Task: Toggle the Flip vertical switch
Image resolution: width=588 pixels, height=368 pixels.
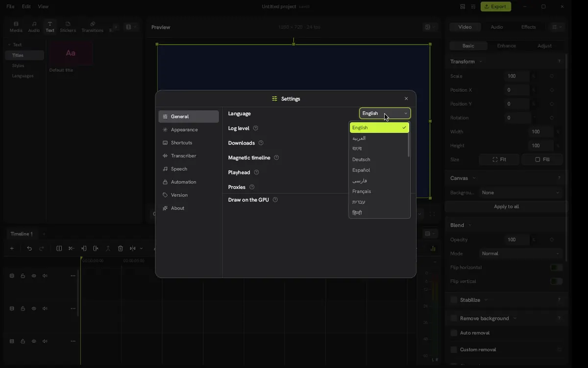Action: 556,281
